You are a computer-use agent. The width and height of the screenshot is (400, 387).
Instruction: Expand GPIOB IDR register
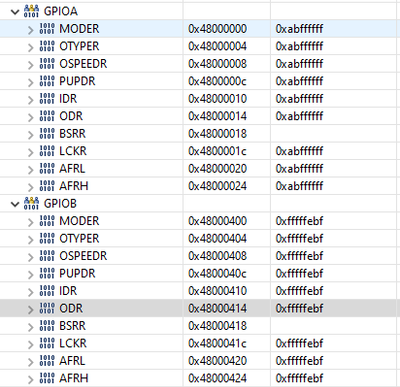[31, 292]
